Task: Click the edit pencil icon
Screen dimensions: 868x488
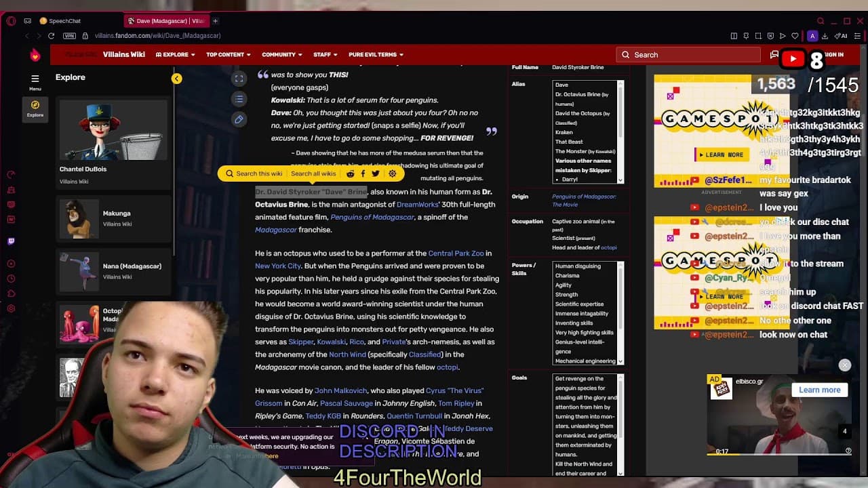Action: tap(239, 119)
